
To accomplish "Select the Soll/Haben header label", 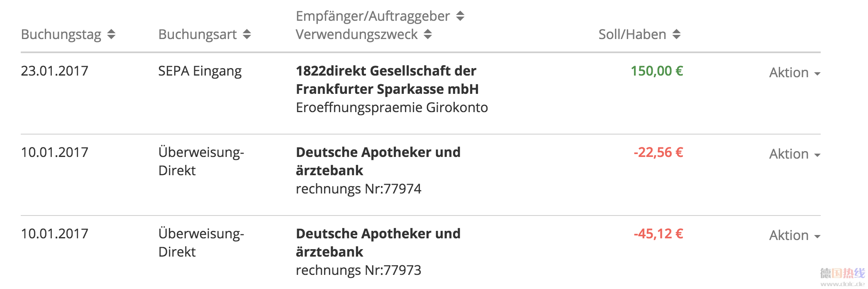I will click(632, 34).
